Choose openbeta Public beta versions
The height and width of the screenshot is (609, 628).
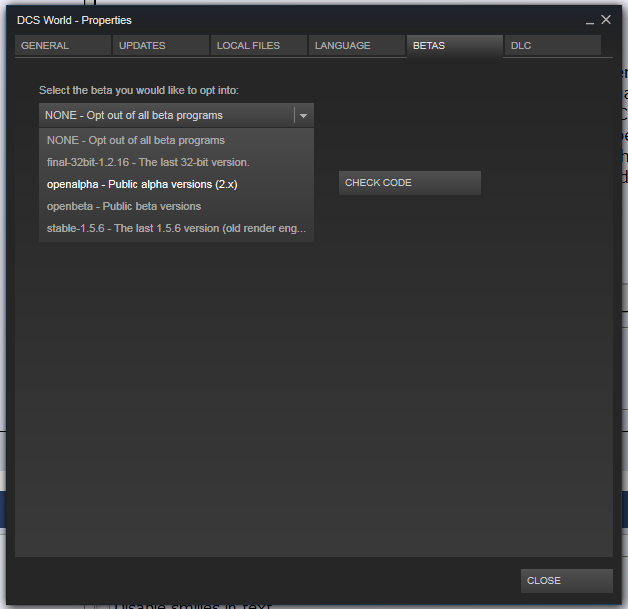[x=176, y=207]
